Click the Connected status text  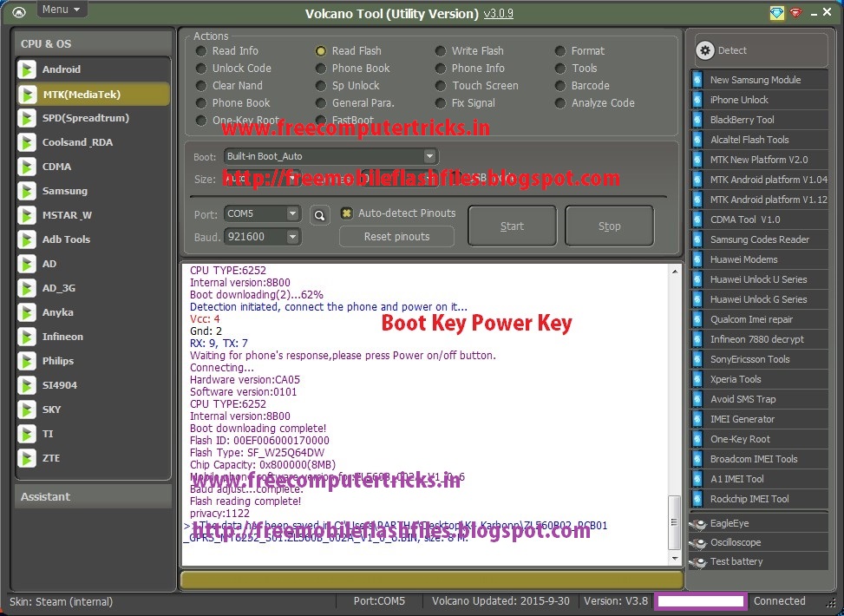click(x=780, y=601)
